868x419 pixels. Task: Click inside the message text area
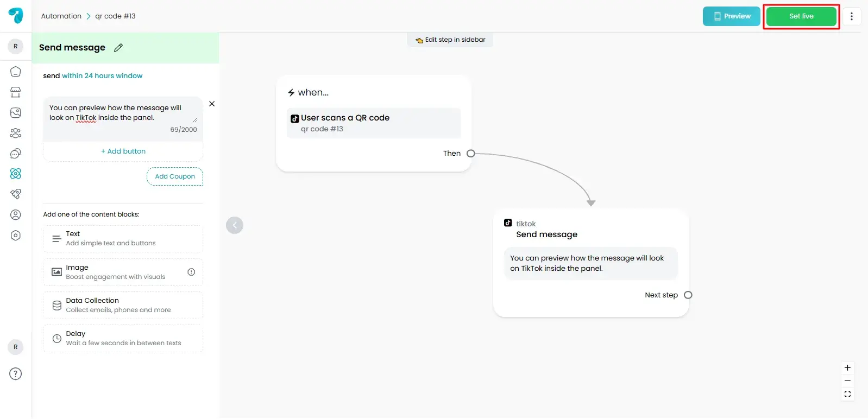[x=119, y=113]
